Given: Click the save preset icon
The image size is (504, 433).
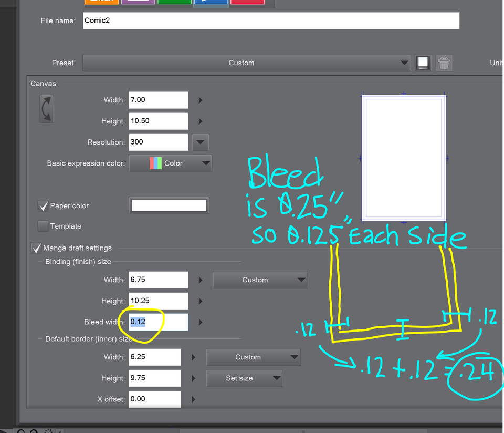Looking at the screenshot, I should click(x=423, y=63).
